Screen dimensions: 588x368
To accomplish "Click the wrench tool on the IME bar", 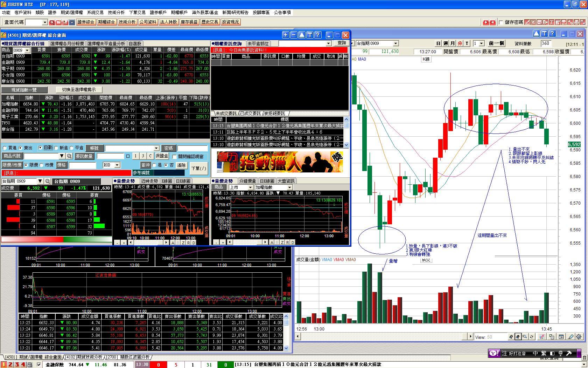I will (568, 353).
